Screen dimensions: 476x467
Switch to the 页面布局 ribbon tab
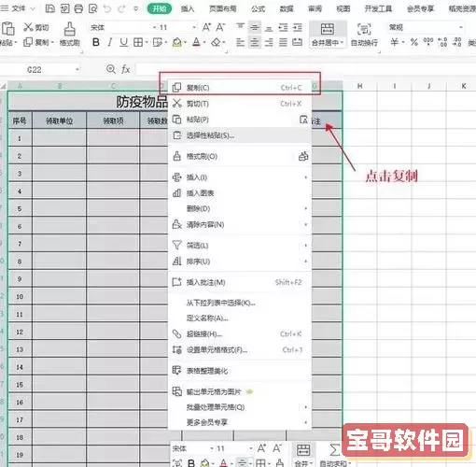pos(223,8)
